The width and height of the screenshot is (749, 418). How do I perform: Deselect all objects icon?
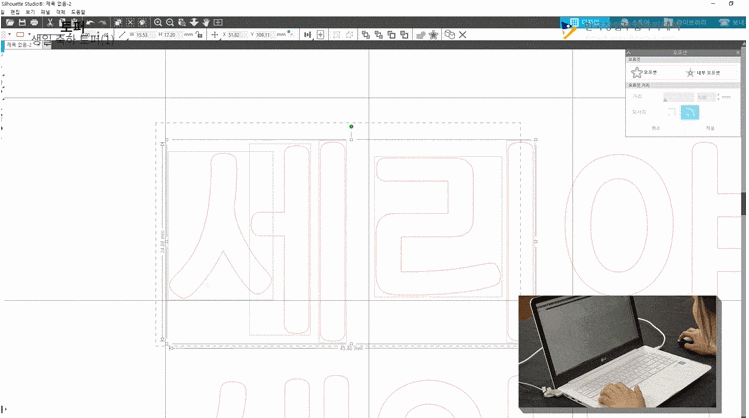click(x=130, y=22)
